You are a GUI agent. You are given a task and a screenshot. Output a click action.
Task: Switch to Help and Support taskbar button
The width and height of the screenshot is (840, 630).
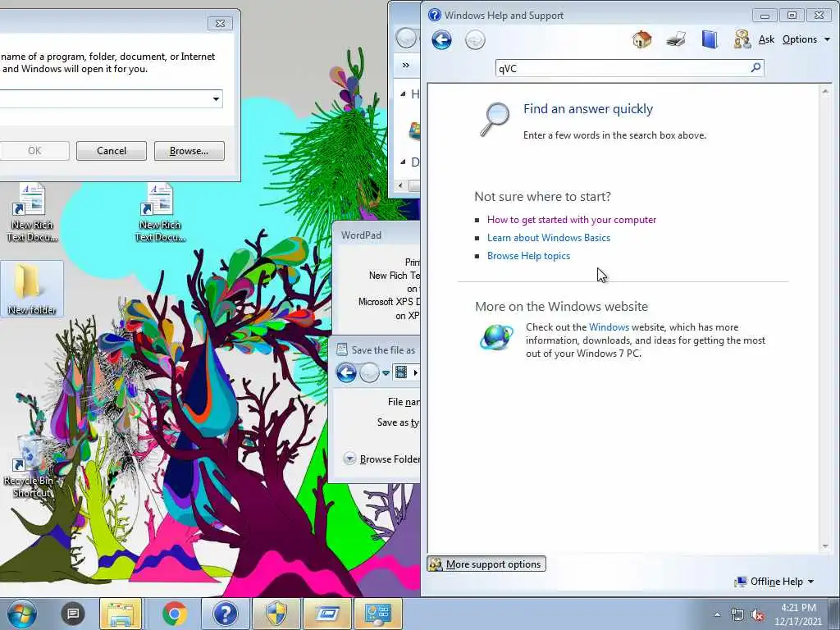pos(225,614)
